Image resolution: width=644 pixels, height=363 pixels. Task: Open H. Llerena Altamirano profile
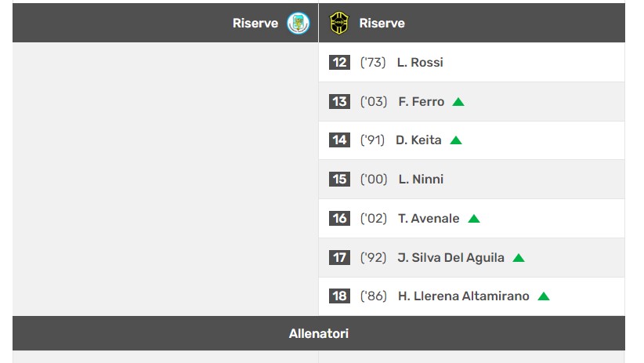tap(464, 296)
